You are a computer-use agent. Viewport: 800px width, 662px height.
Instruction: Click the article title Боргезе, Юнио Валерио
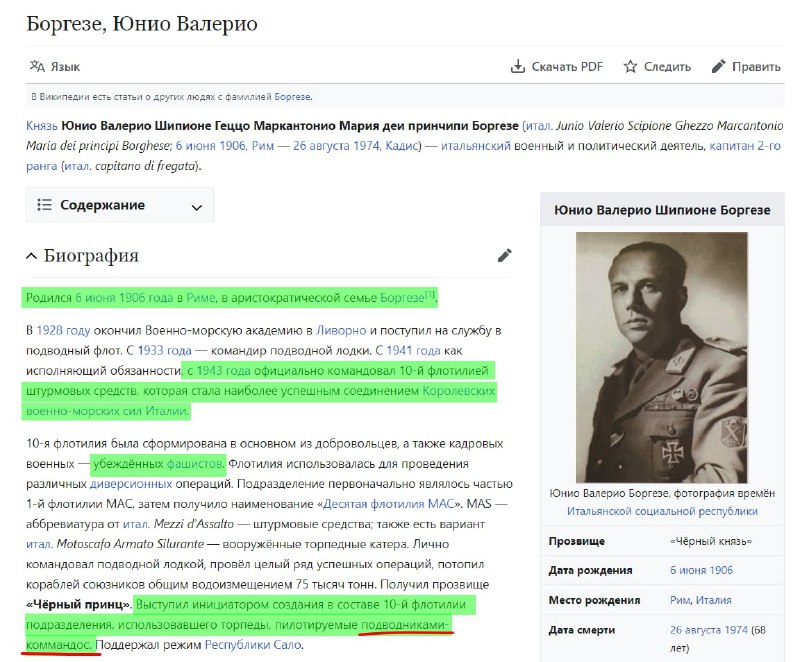[142, 24]
